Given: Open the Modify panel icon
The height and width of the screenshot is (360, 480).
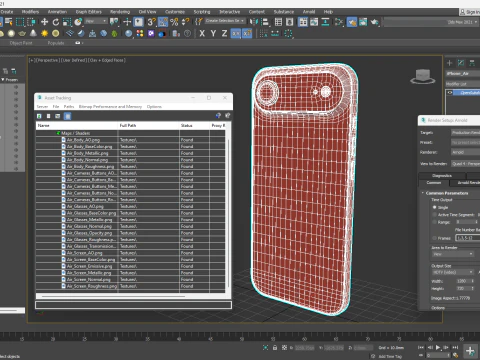Looking at the screenshot, I should tap(461, 63).
